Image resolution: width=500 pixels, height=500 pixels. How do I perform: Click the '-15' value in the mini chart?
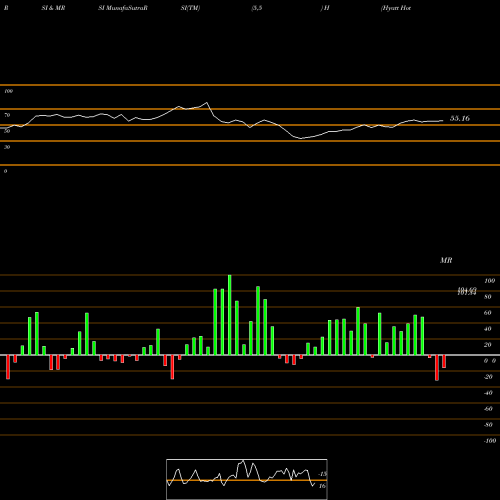[323, 474]
